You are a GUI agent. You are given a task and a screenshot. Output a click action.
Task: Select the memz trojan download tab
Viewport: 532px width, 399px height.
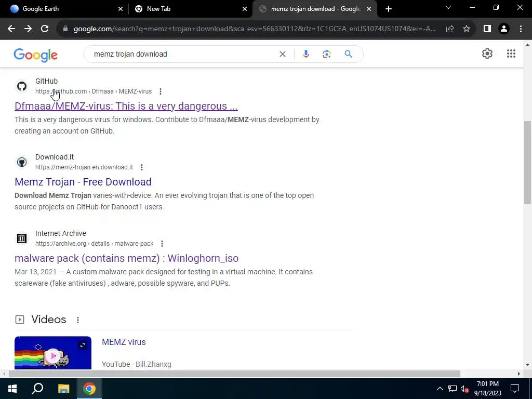(315, 9)
